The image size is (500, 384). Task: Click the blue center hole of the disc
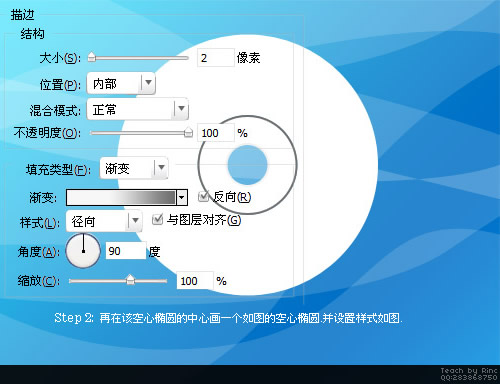[x=247, y=165]
